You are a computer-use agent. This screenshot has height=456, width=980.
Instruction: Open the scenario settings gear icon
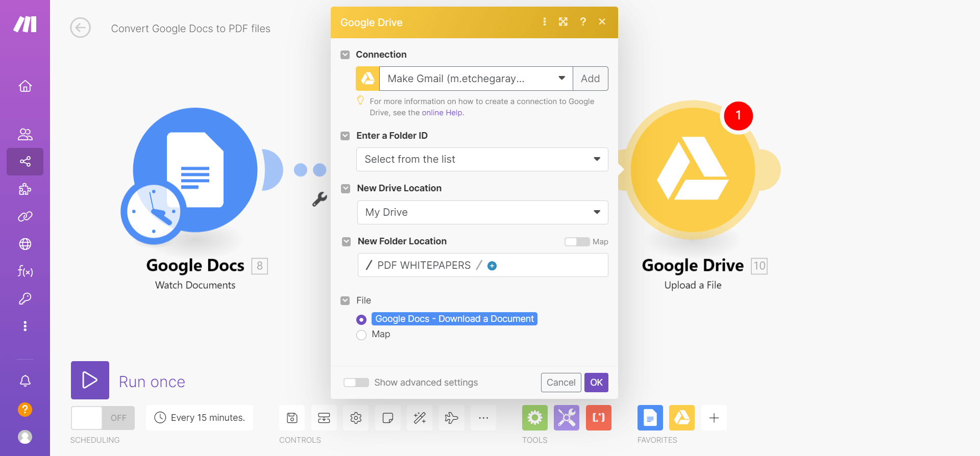[x=356, y=418]
